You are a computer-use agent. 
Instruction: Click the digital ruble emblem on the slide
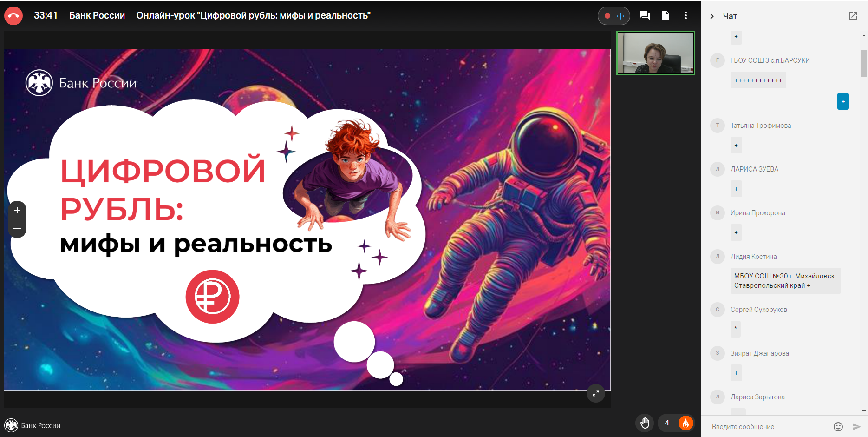212,297
